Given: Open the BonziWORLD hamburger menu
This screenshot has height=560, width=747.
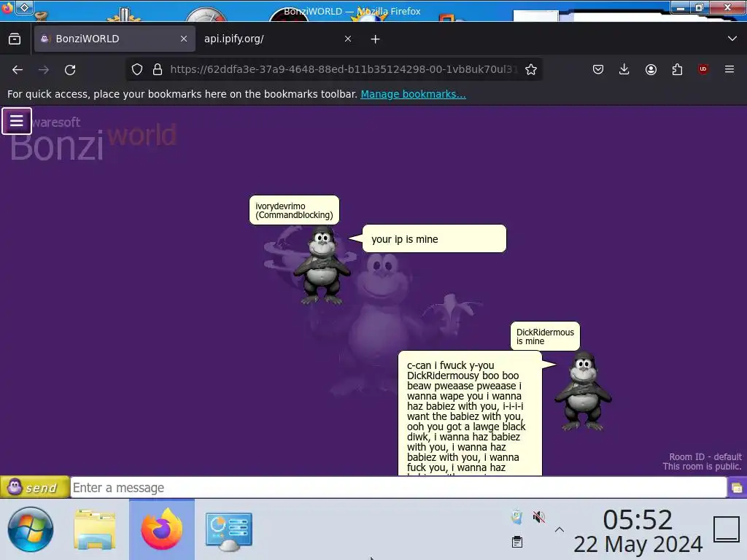Looking at the screenshot, I should [17, 121].
